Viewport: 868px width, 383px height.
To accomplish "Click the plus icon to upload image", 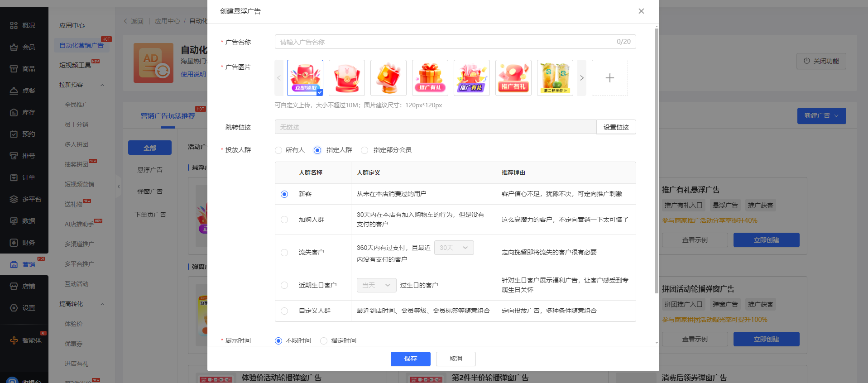I will 609,78.
